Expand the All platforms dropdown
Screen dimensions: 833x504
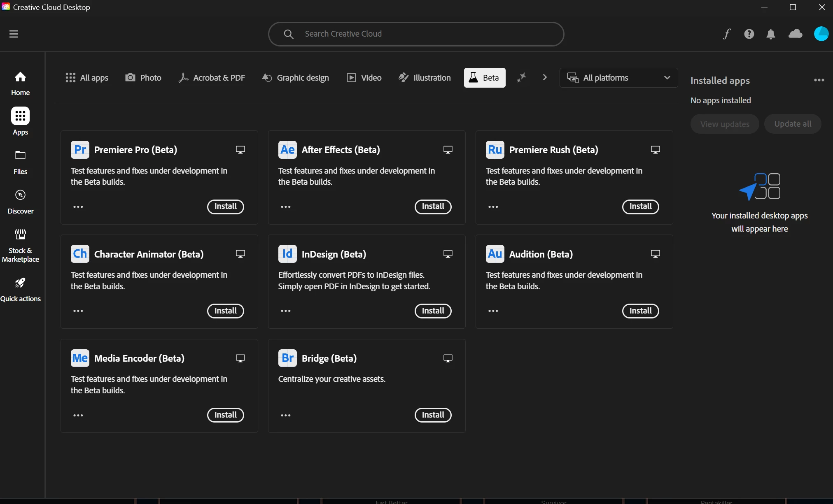[618, 78]
